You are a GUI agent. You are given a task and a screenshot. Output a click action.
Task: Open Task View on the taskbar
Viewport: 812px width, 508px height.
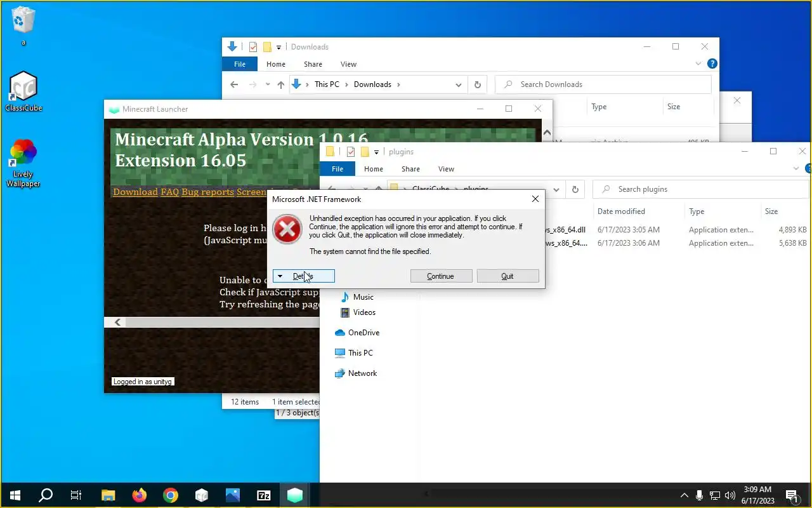tap(76, 495)
